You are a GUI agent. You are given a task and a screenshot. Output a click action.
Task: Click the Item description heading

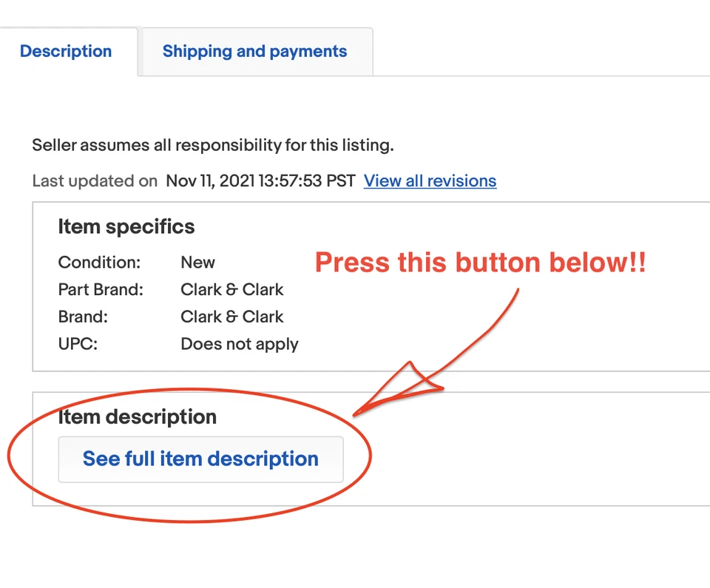point(138,416)
